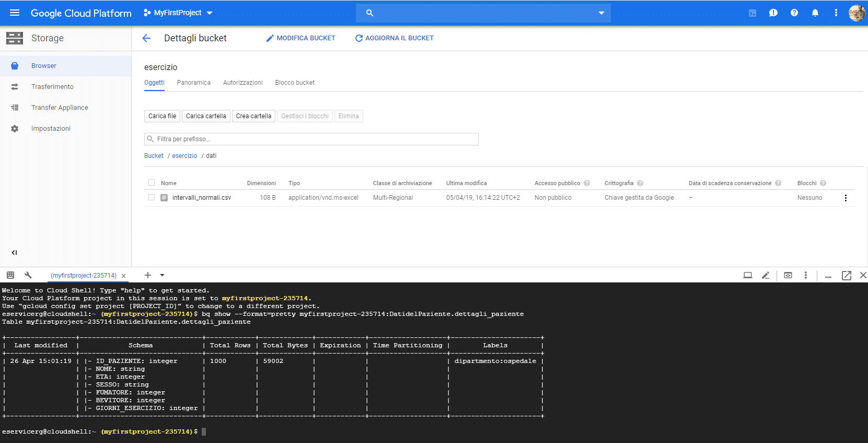Image resolution: width=868 pixels, height=443 pixels.
Task: Open the intervalli_normali.csv file link
Action: click(202, 198)
